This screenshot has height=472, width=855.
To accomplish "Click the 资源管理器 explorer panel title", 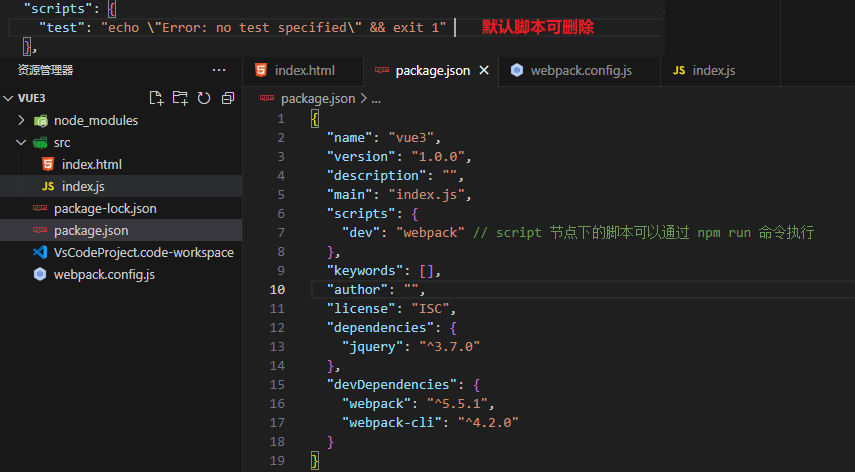I will (x=46, y=70).
